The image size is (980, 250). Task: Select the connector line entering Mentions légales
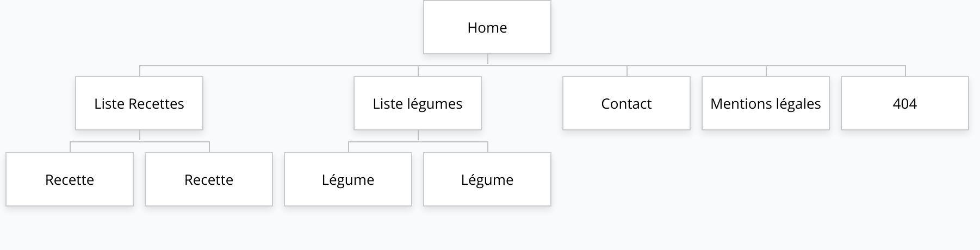pos(766,71)
